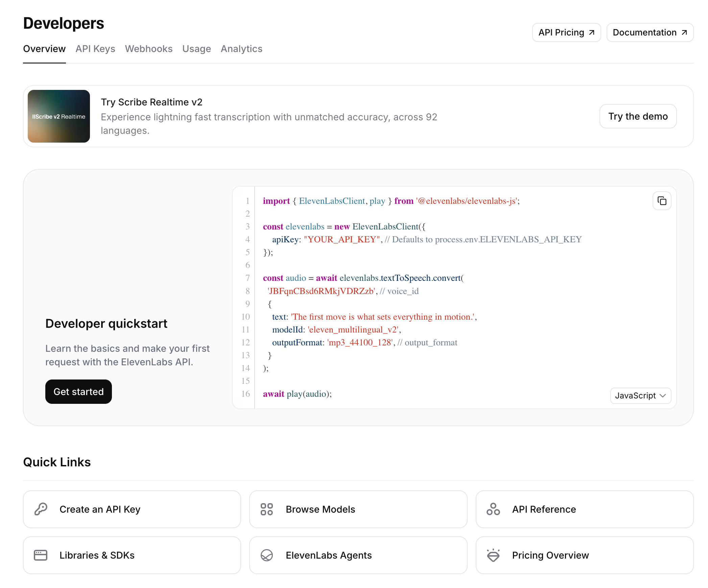The height and width of the screenshot is (588, 708).
Task: Expand the language selector chevron
Action: [662, 396]
